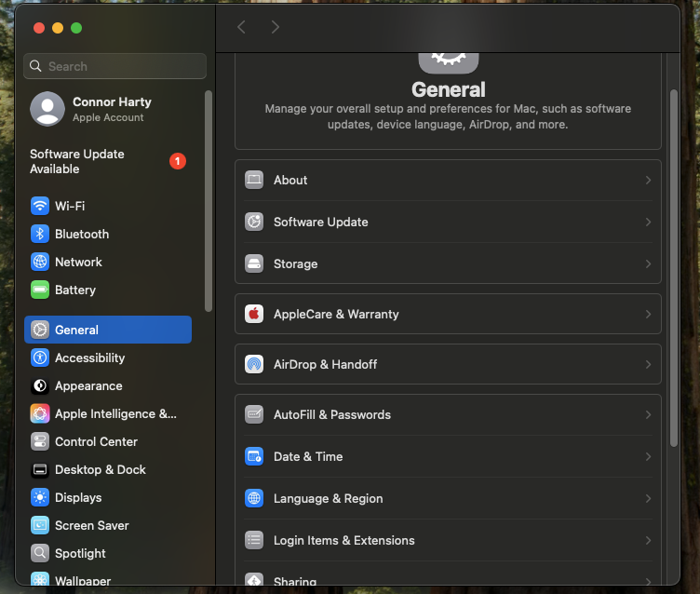Click the Language & Region text
The height and width of the screenshot is (594, 700).
329,498
